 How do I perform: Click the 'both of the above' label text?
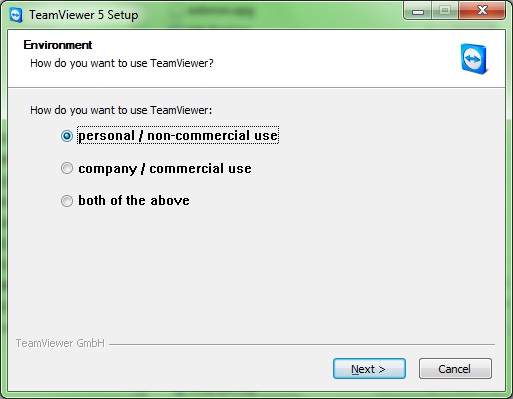click(x=134, y=201)
